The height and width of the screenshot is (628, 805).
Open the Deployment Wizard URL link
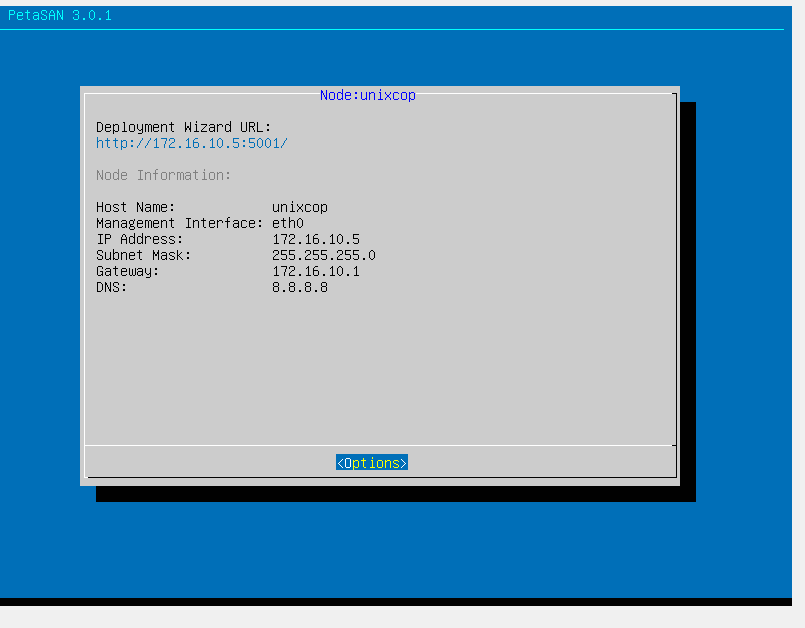click(x=191, y=143)
